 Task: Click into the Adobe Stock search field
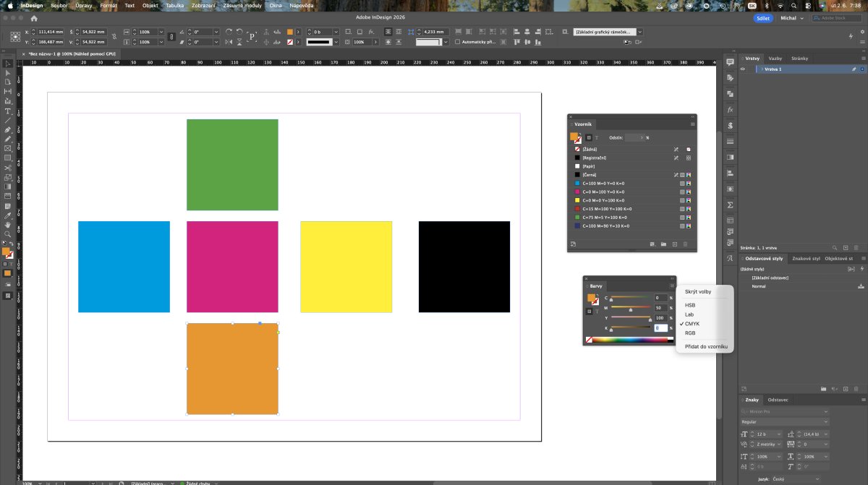[838, 17]
